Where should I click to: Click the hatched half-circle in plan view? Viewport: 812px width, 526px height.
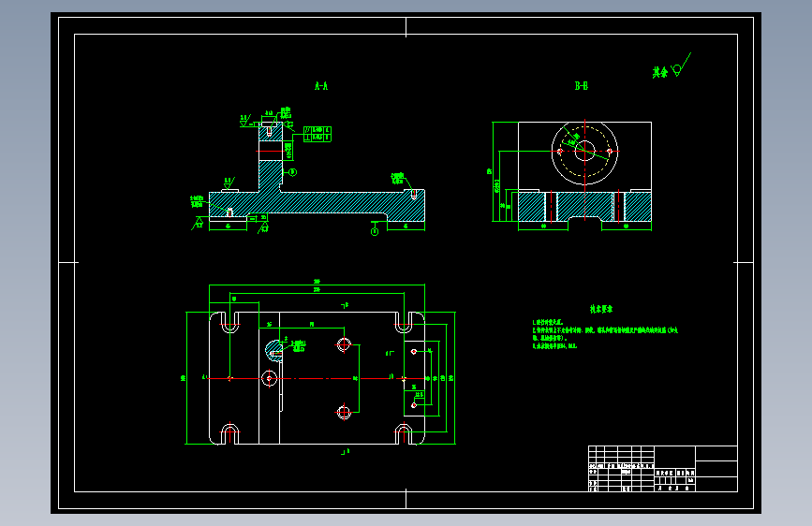click(273, 350)
